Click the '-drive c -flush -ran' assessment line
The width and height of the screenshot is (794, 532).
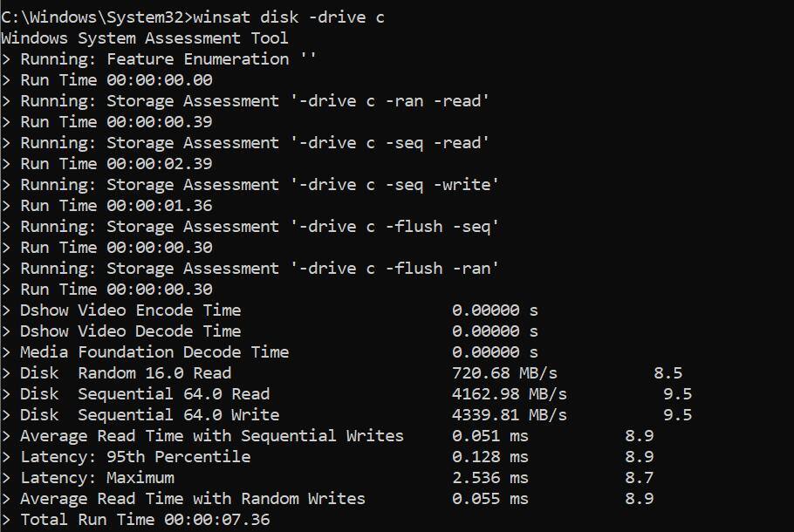(x=260, y=268)
